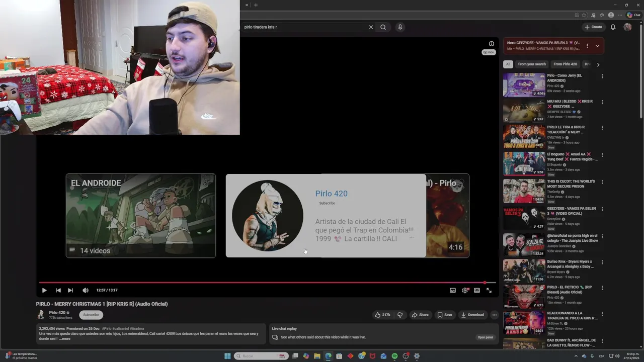Expand the Next mix playlist chevron
The image size is (644, 362).
pyautogui.click(x=597, y=46)
